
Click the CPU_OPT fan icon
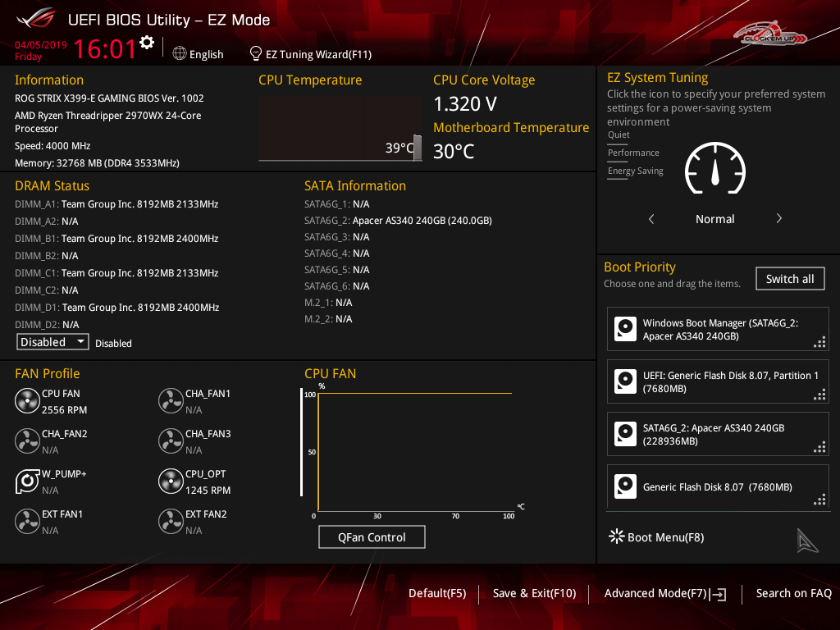pyautogui.click(x=171, y=482)
